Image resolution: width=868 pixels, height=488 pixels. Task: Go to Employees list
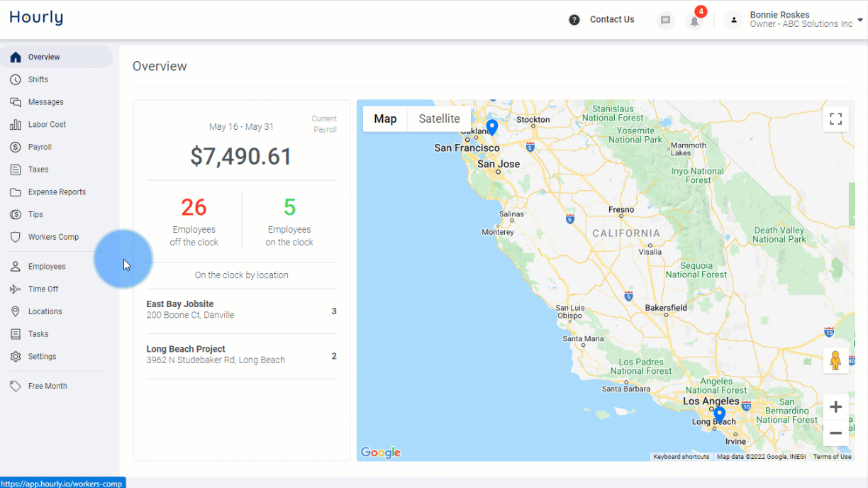[x=47, y=267]
